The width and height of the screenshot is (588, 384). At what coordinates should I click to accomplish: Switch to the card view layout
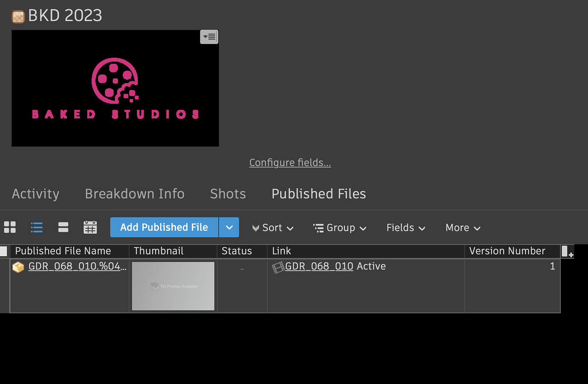point(63,227)
